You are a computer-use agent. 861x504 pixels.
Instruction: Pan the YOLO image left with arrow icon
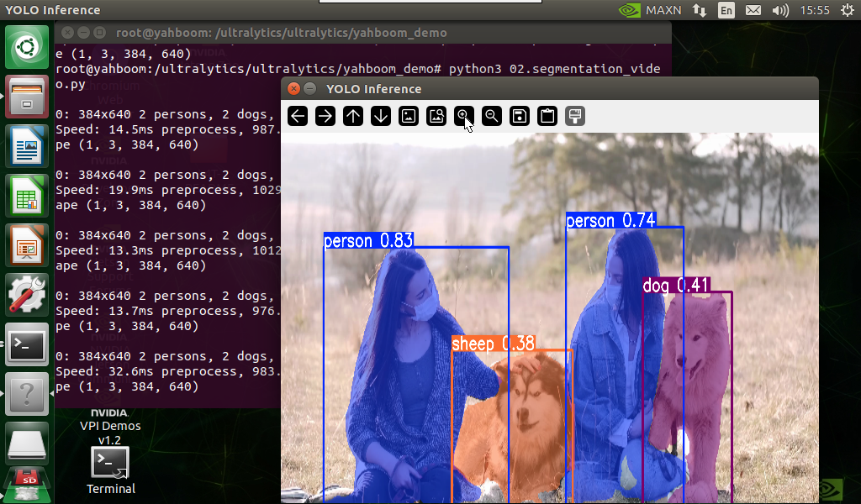coord(298,116)
